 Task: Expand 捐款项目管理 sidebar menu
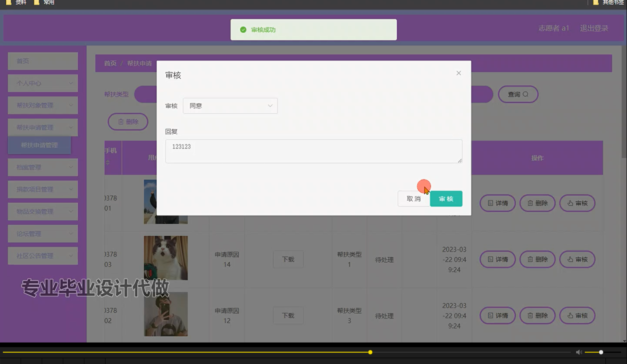pyautogui.click(x=43, y=189)
